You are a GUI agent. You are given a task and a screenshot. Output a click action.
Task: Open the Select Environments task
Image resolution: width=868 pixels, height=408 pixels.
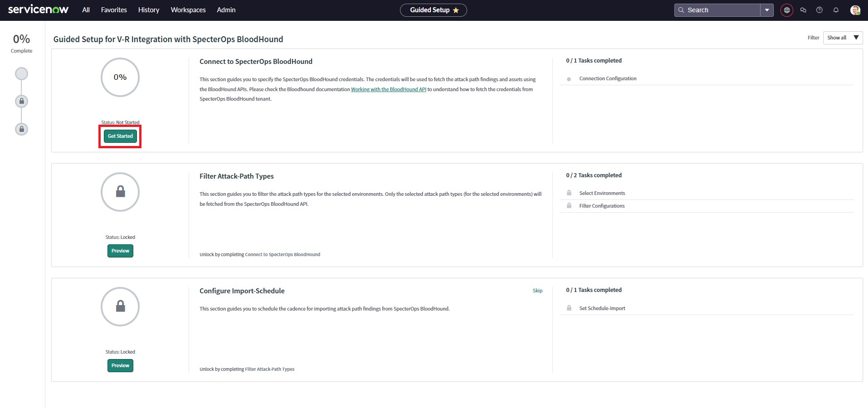click(x=602, y=193)
